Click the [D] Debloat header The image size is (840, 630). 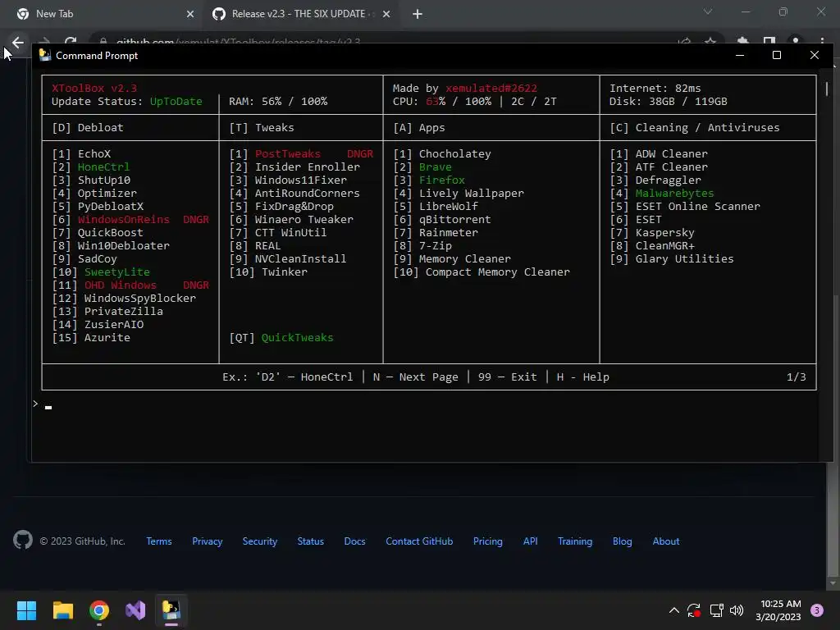pos(88,127)
